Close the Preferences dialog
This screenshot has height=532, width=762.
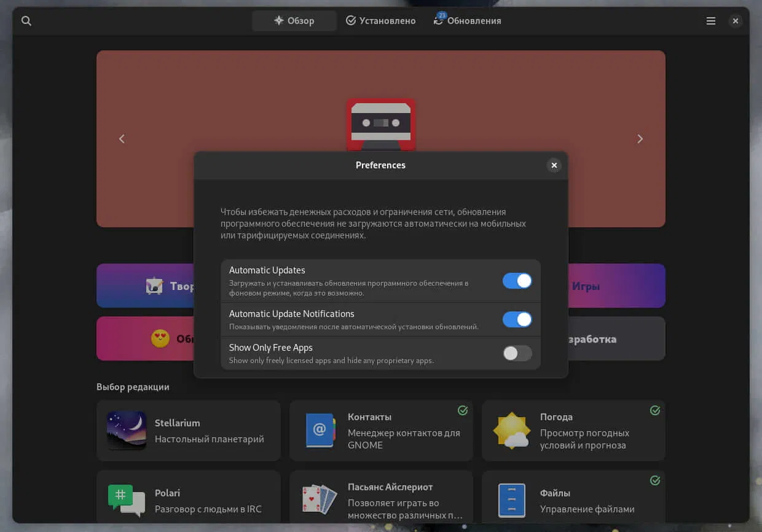[x=554, y=165]
